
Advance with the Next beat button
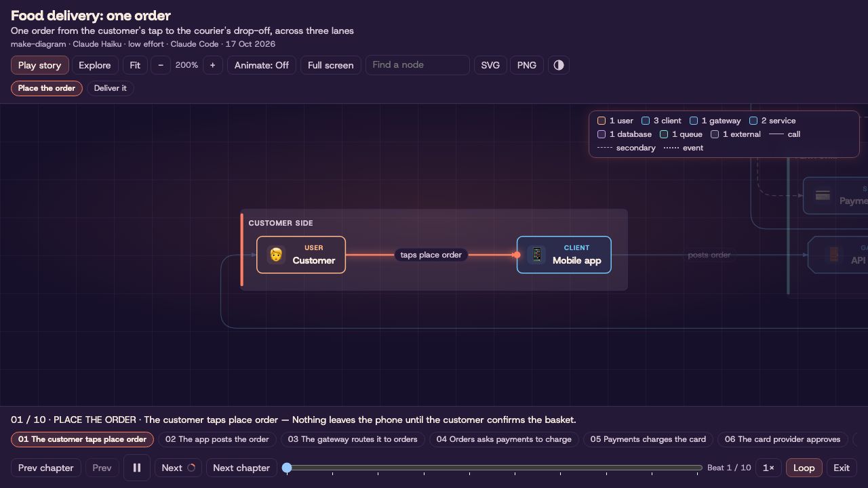click(178, 468)
